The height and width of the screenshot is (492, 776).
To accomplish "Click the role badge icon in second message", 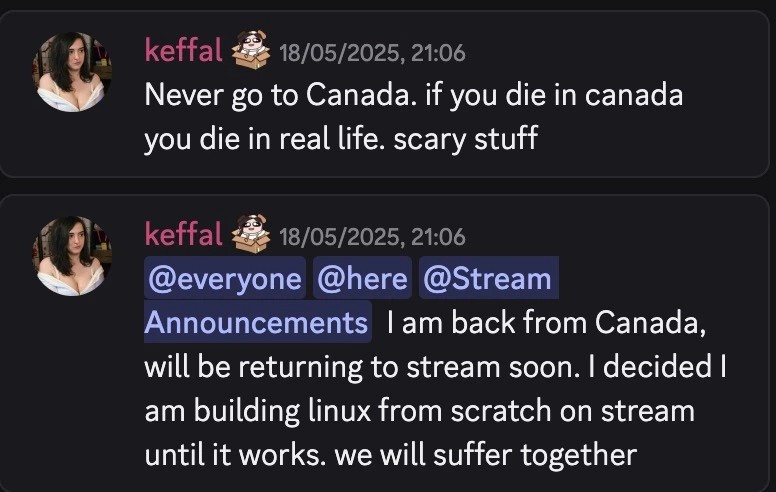I will pos(251,235).
